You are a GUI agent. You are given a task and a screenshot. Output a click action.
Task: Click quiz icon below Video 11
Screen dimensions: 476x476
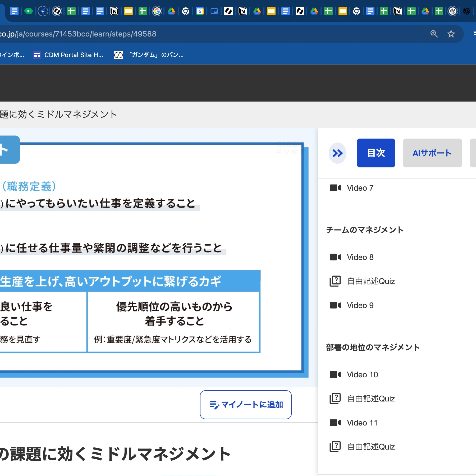[x=335, y=447]
